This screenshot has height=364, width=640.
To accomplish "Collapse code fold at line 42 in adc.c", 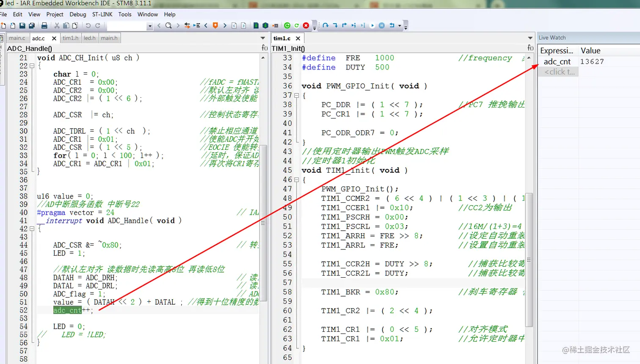I will [x=32, y=229].
